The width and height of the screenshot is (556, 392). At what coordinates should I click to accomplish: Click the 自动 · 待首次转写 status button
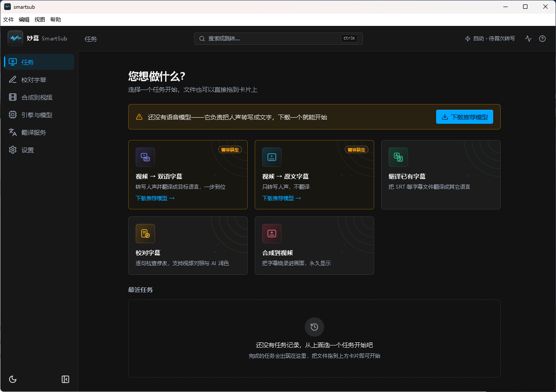(490, 39)
